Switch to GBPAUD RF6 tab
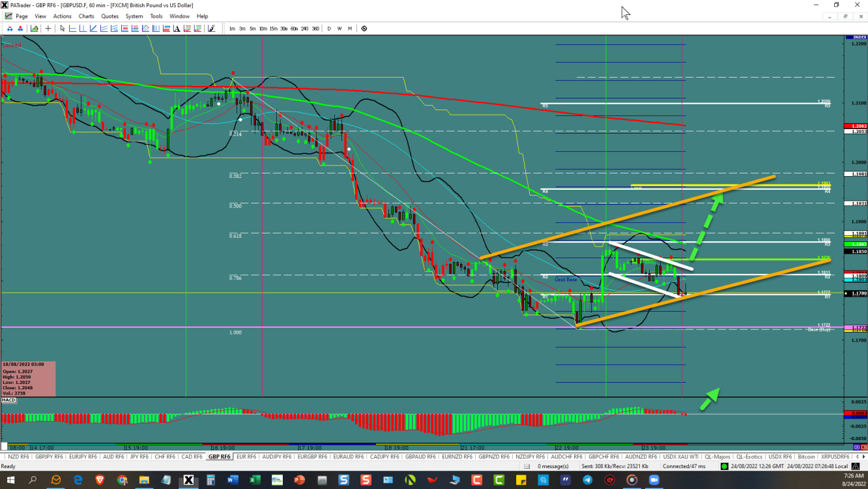 [x=422, y=456]
